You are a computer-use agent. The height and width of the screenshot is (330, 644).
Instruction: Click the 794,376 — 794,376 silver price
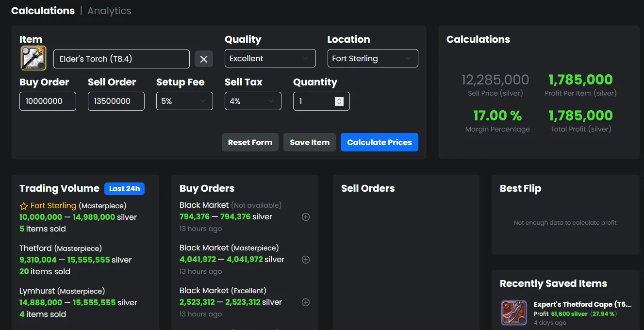(x=226, y=216)
